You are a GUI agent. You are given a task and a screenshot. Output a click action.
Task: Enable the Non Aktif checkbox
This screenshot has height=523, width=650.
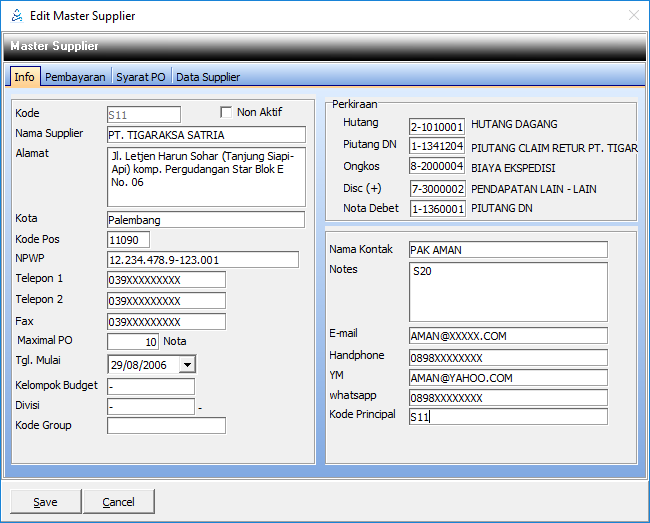click(226, 112)
